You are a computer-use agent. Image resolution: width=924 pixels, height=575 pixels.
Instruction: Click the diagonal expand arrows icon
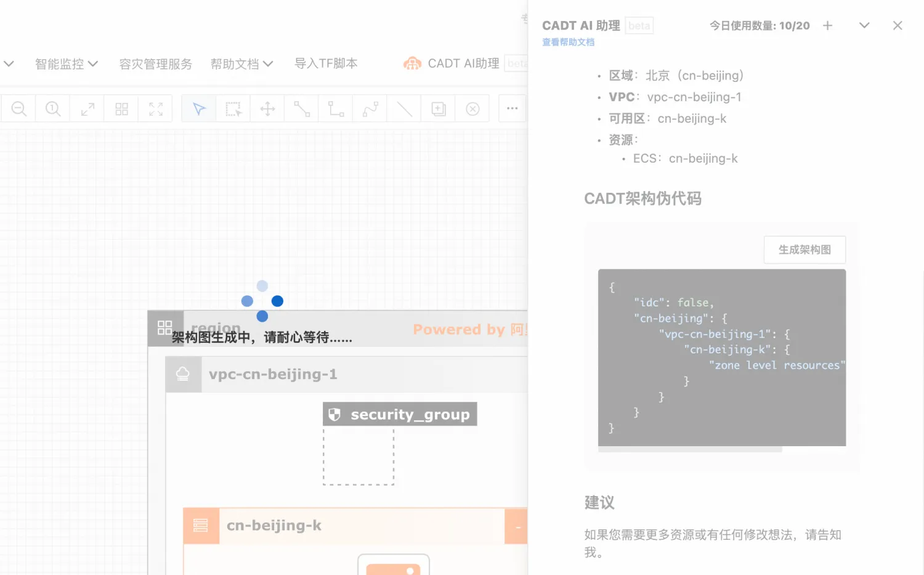point(87,109)
